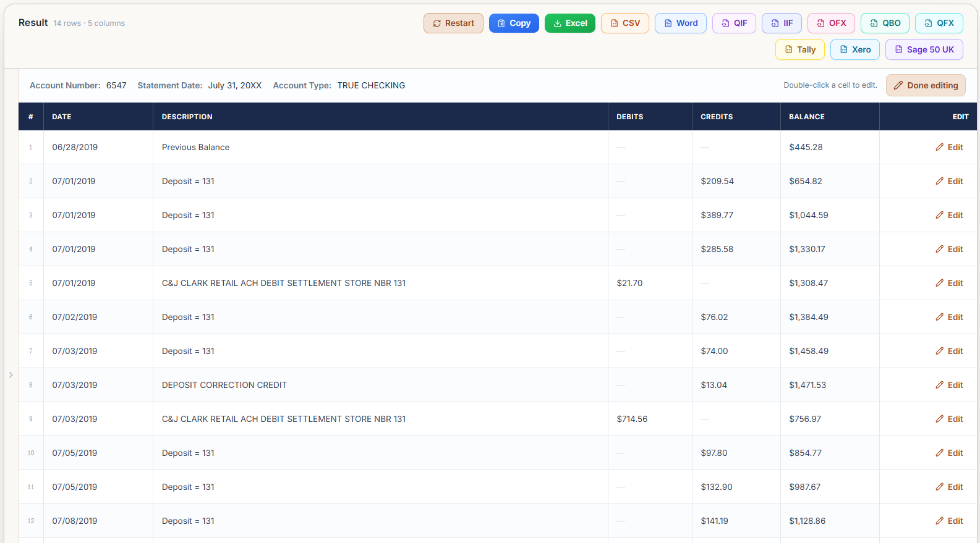The height and width of the screenshot is (543, 980).
Task: Select the $13.04 credit cell
Action: tap(736, 385)
